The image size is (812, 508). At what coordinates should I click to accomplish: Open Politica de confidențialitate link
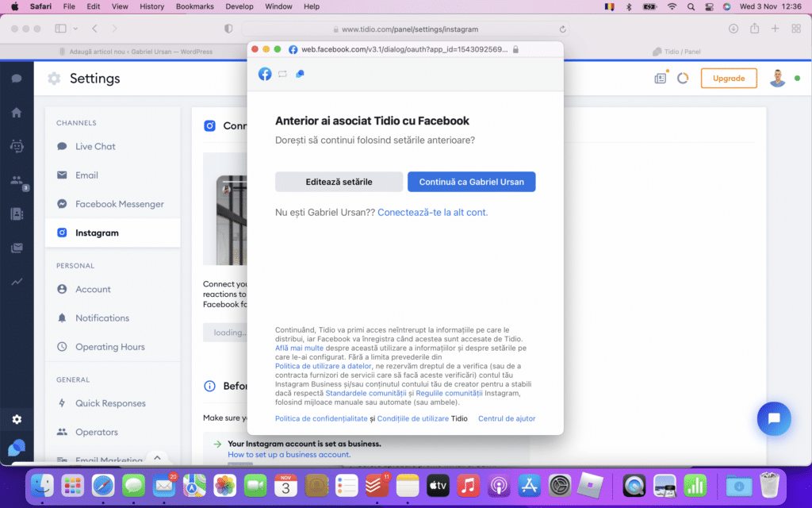click(321, 418)
